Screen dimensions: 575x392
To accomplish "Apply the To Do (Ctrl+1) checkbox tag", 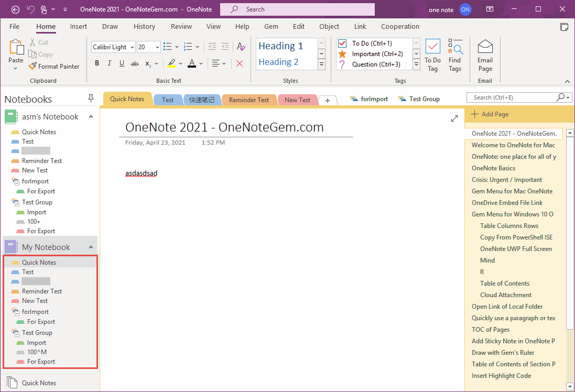I will coord(373,43).
